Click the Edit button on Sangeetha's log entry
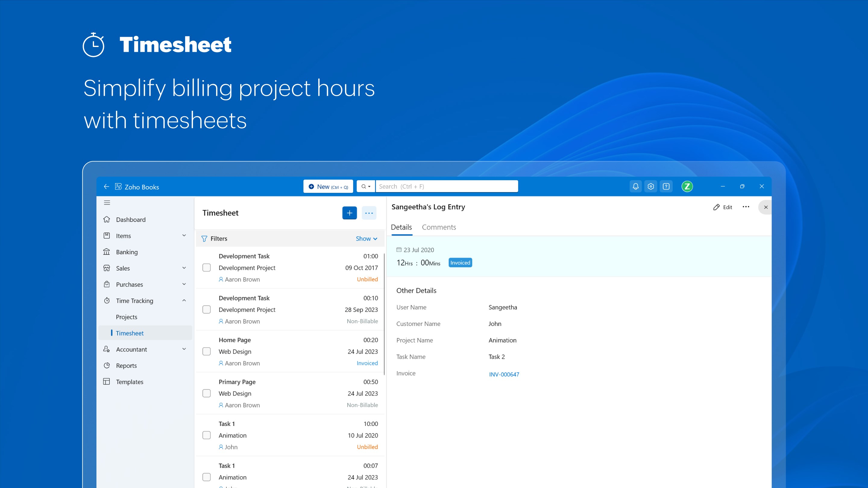 722,207
